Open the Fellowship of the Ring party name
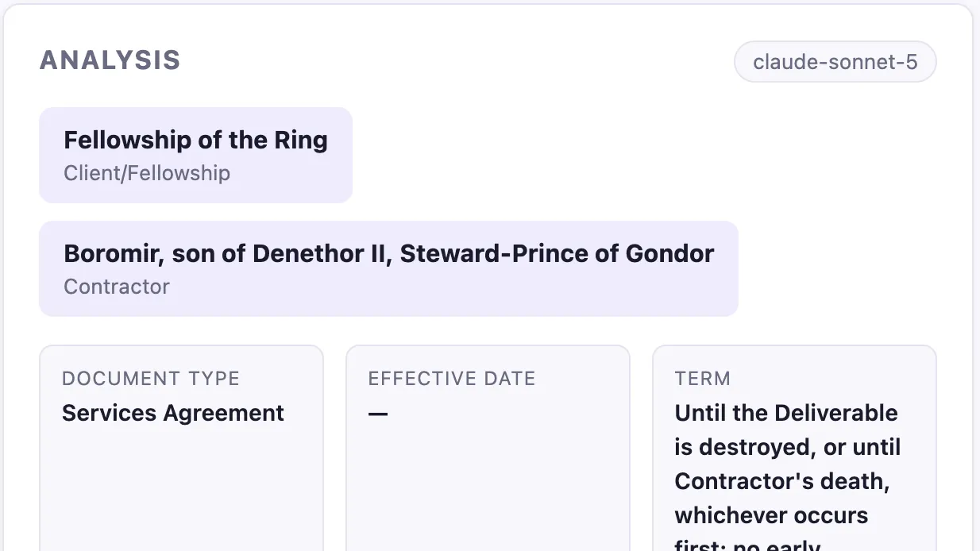Image resolution: width=980 pixels, height=551 pixels. tap(195, 141)
